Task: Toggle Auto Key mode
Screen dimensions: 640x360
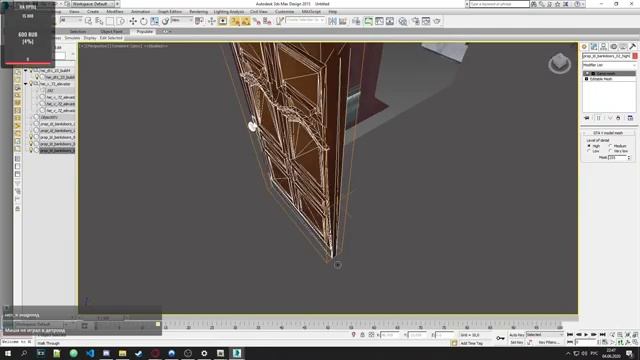Action: [517, 335]
